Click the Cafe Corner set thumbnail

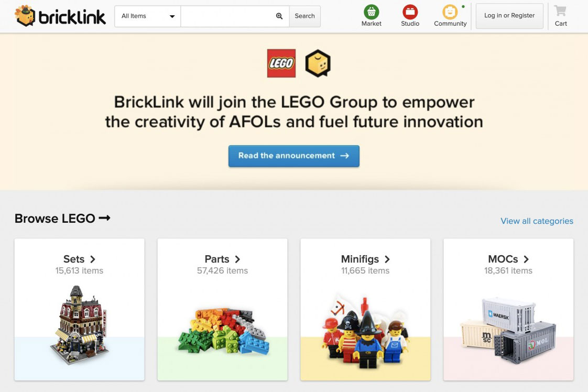pos(79,325)
